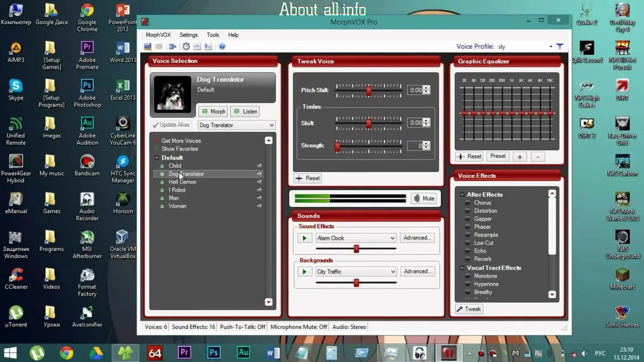Click the Timbre Shift slider handle
Image resolution: width=644 pixels, height=362 pixels.
pos(369,123)
